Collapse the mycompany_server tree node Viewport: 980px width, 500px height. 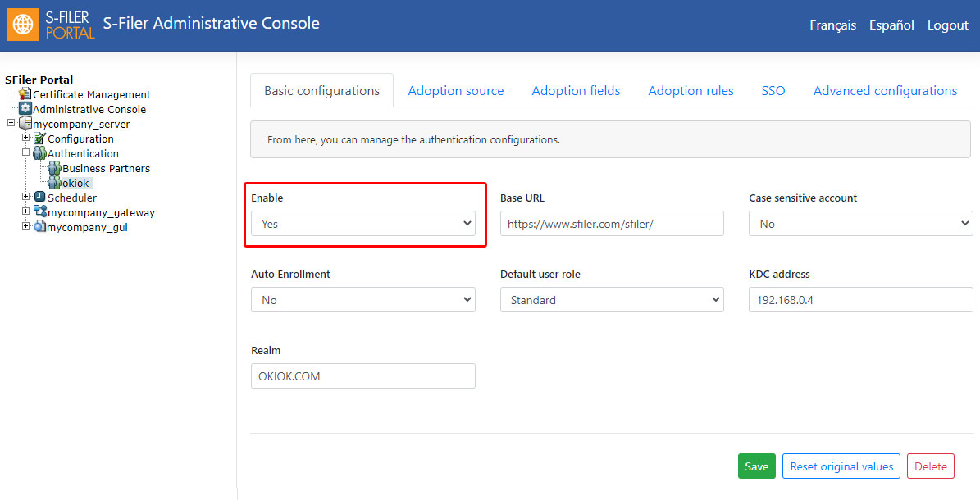point(11,122)
